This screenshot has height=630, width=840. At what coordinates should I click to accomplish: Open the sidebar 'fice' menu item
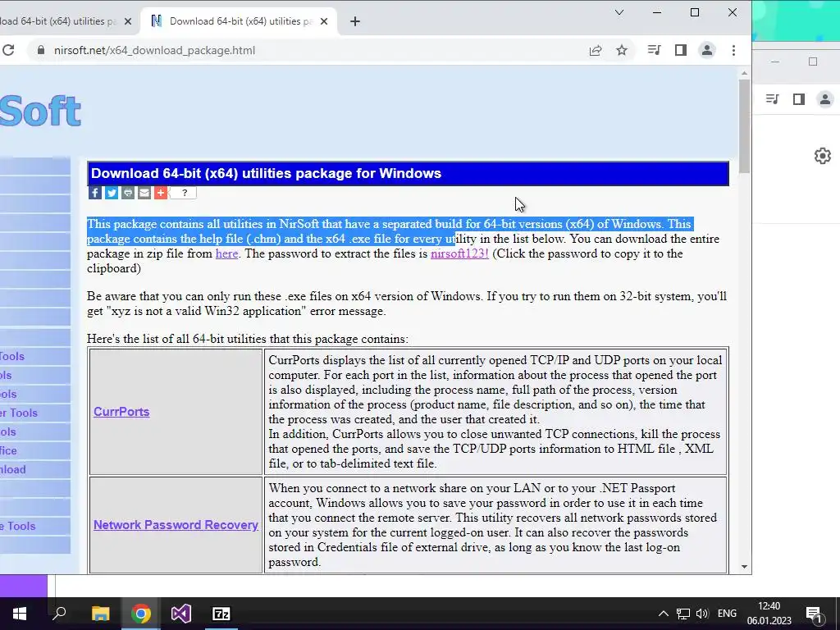tap(8, 450)
